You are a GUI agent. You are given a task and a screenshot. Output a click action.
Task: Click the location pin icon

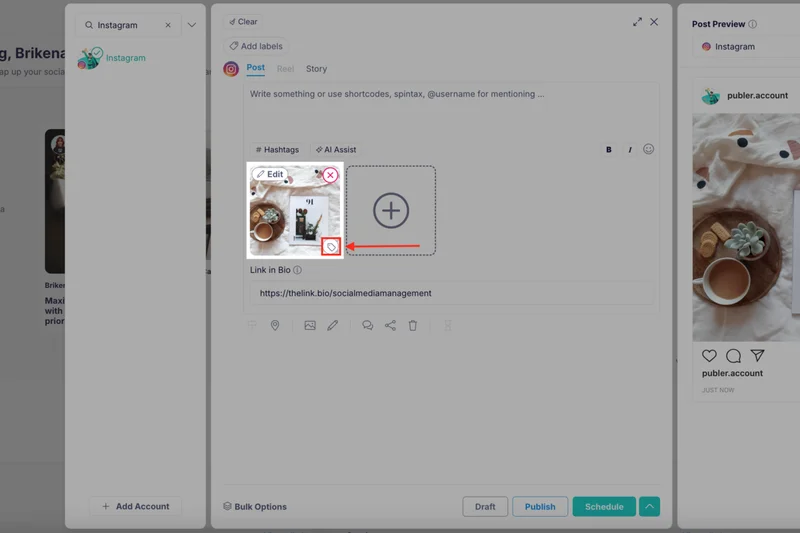275,325
